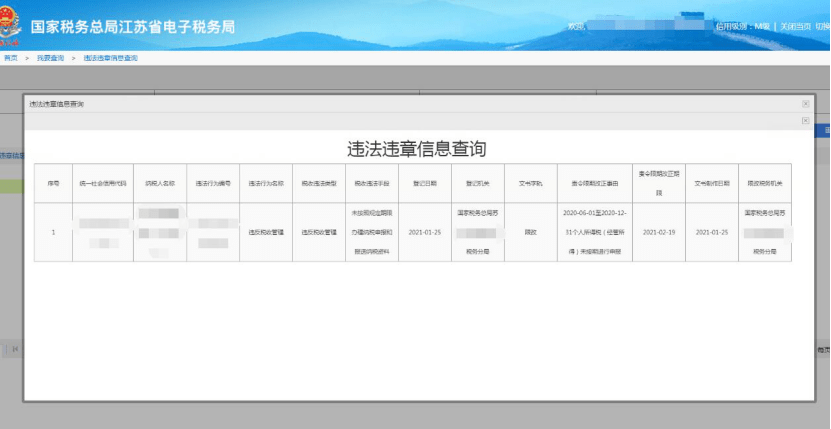This screenshot has height=429, width=831.
Task: Click the 信用级别：M级 header text
Action: 742,26
